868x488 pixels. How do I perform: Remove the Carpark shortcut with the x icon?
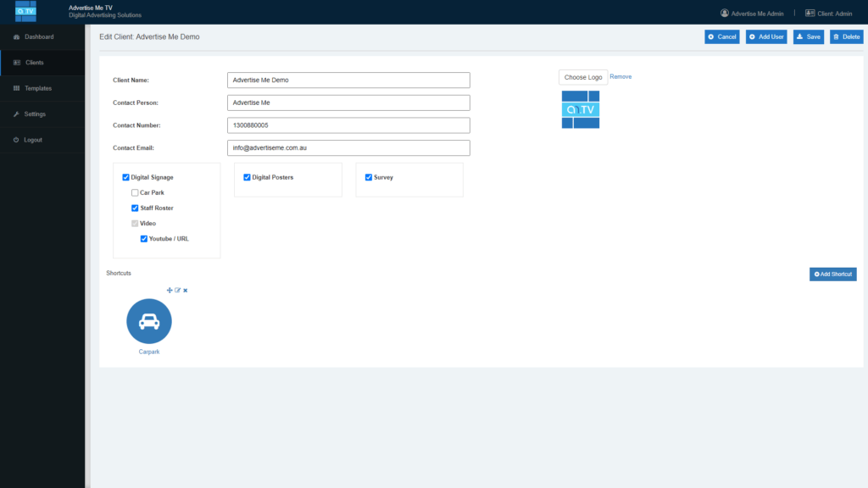[185, 291]
